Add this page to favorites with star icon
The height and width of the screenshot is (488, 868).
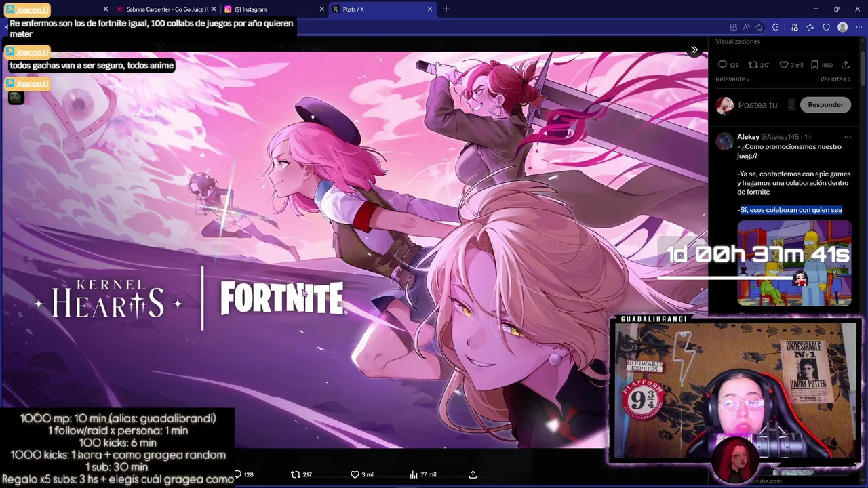(x=759, y=27)
